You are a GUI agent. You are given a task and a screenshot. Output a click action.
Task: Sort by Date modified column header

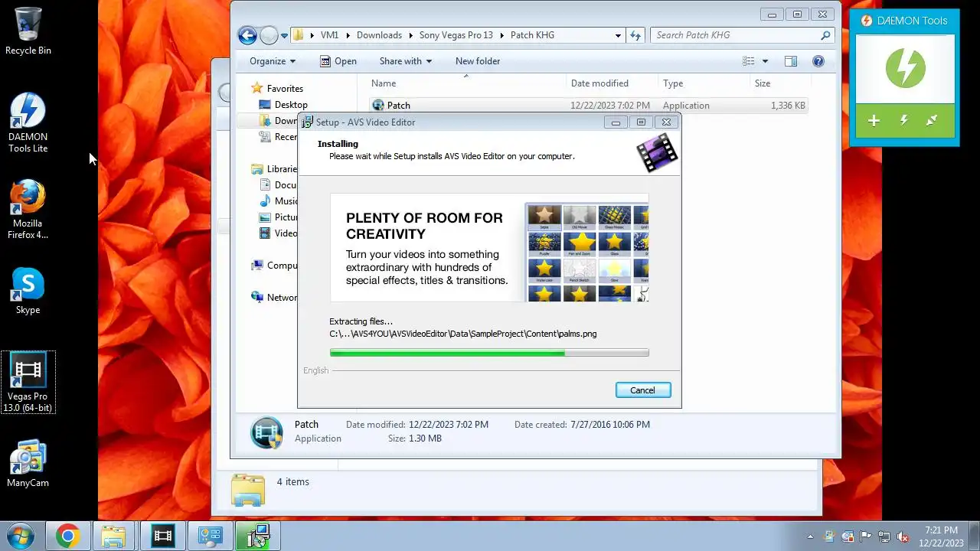click(x=612, y=83)
